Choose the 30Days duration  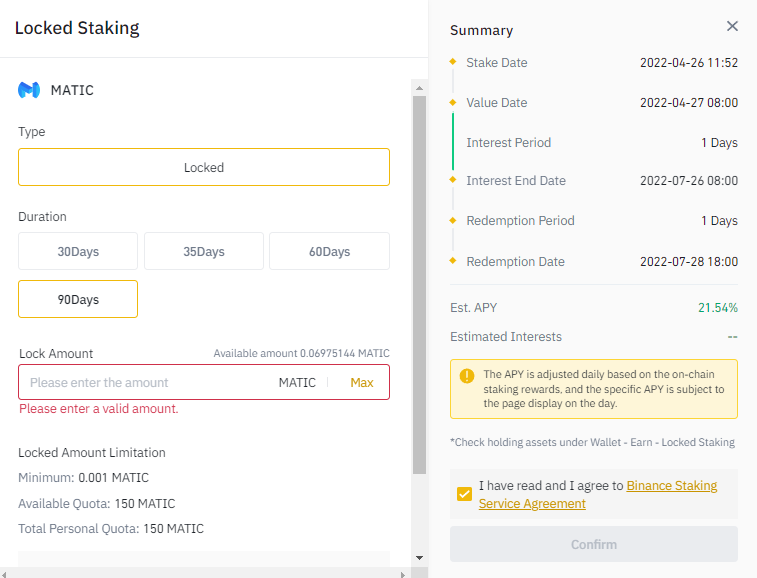(x=78, y=251)
